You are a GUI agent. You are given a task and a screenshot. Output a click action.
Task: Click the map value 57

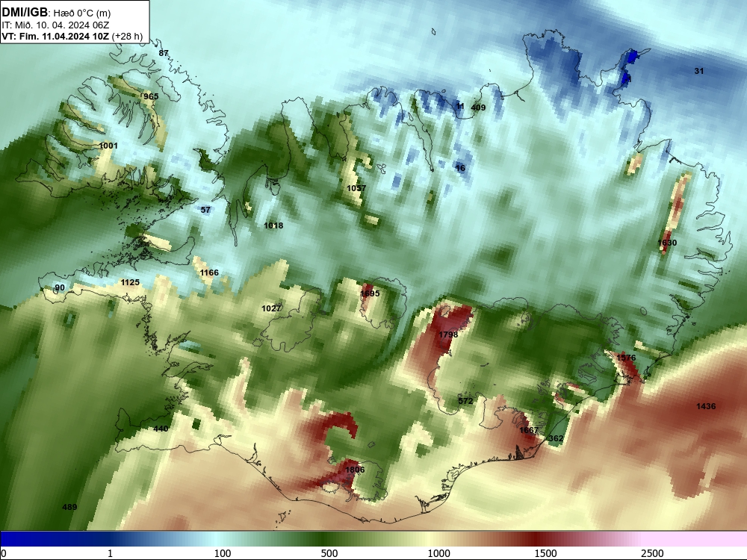tap(205, 210)
